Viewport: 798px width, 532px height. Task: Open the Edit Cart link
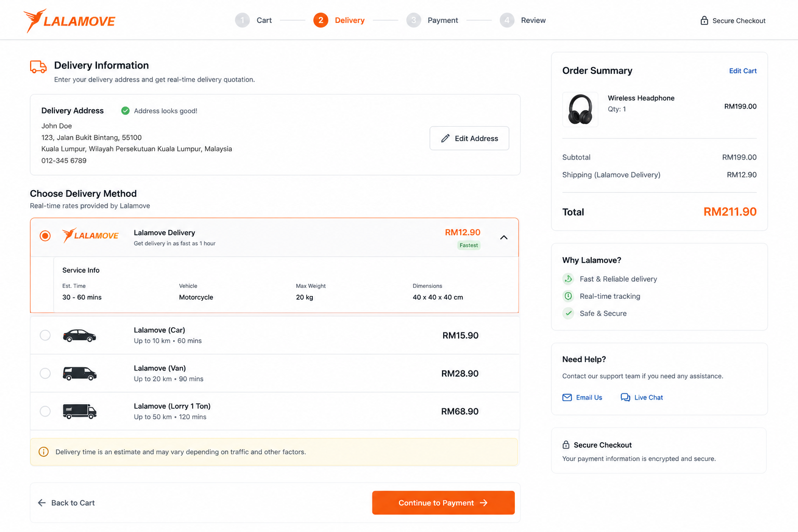(x=742, y=71)
